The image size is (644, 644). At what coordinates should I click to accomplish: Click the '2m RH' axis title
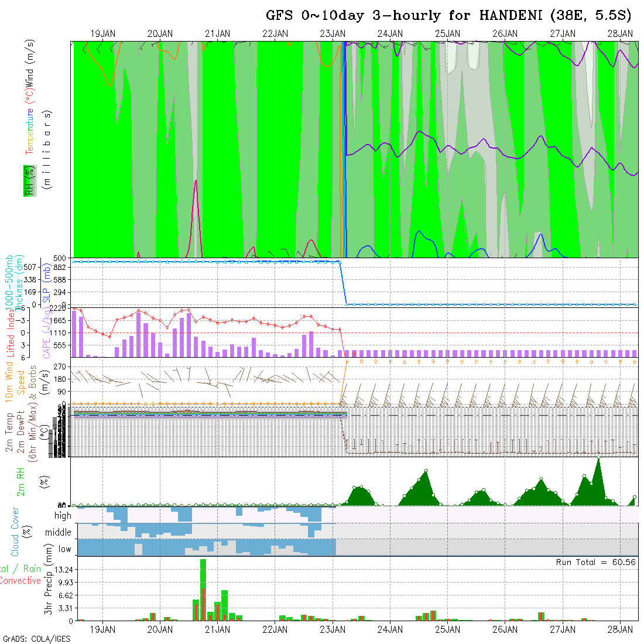(20, 482)
